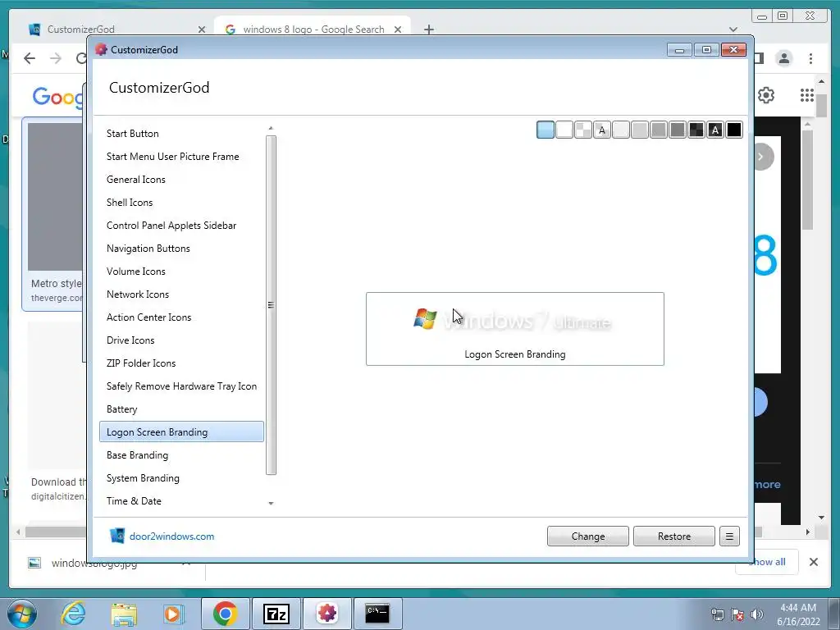Dismiss the Chrome downloads bar

813,561
